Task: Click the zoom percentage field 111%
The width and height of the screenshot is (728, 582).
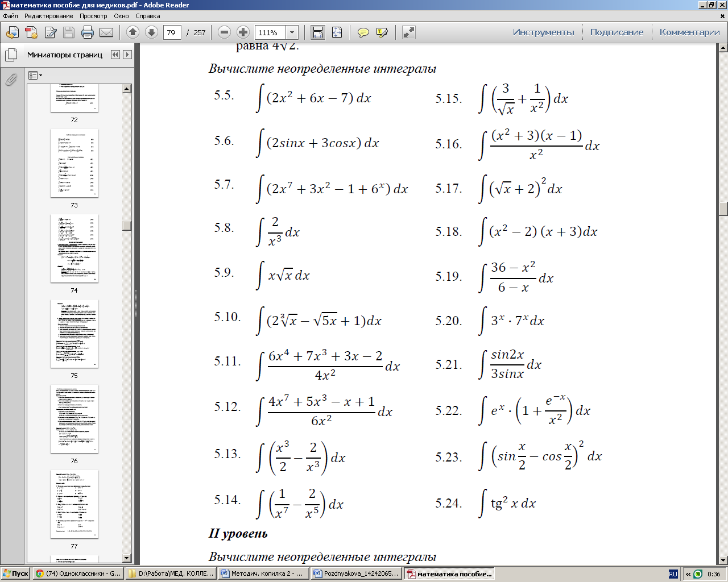Action: point(270,32)
